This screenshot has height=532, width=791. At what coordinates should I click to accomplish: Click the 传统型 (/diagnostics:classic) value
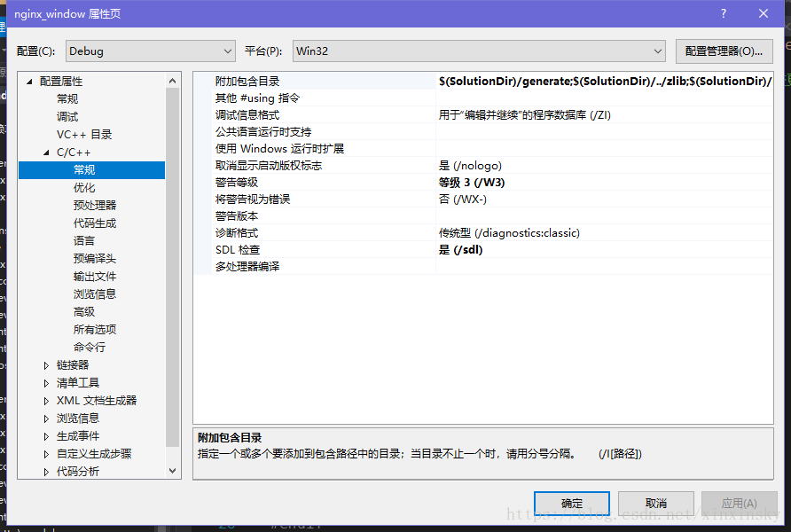coord(509,233)
